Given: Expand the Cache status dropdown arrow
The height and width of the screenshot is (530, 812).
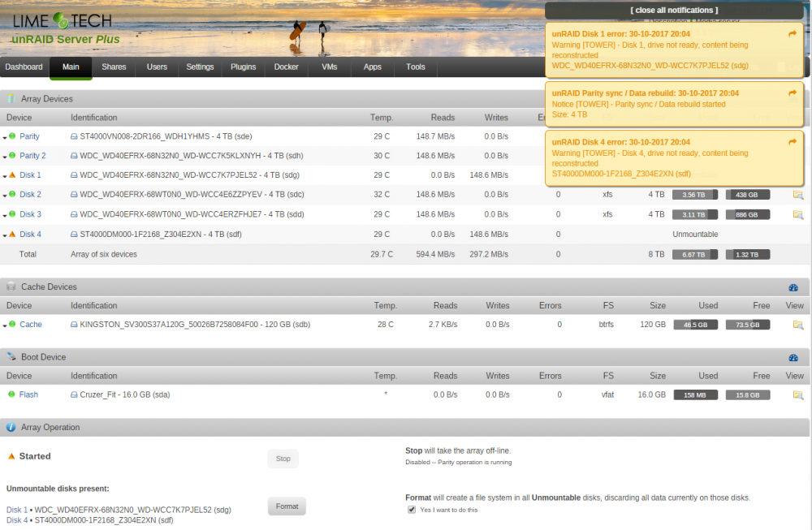Looking at the screenshot, I should pyautogui.click(x=5, y=325).
